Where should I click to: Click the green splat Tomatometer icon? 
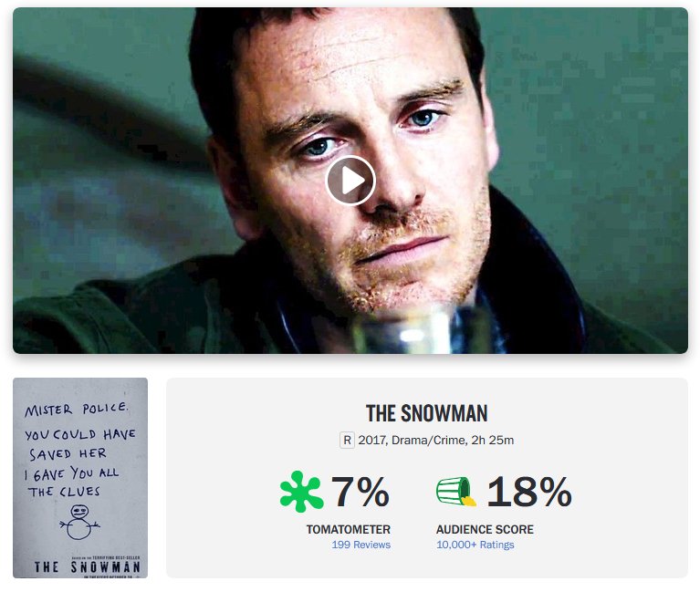click(x=301, y=491)
